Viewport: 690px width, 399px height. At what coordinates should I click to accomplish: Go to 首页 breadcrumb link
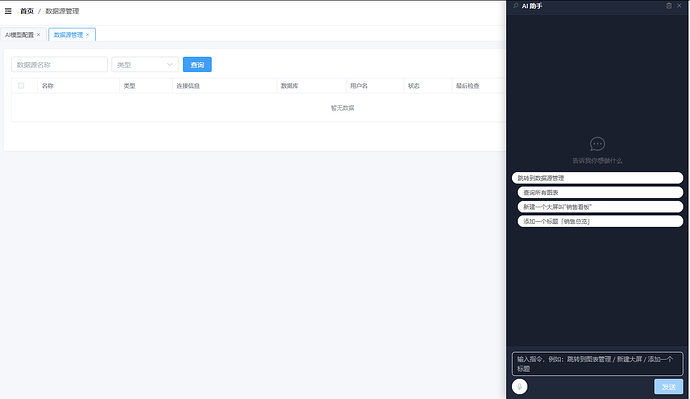pos(27,11)
